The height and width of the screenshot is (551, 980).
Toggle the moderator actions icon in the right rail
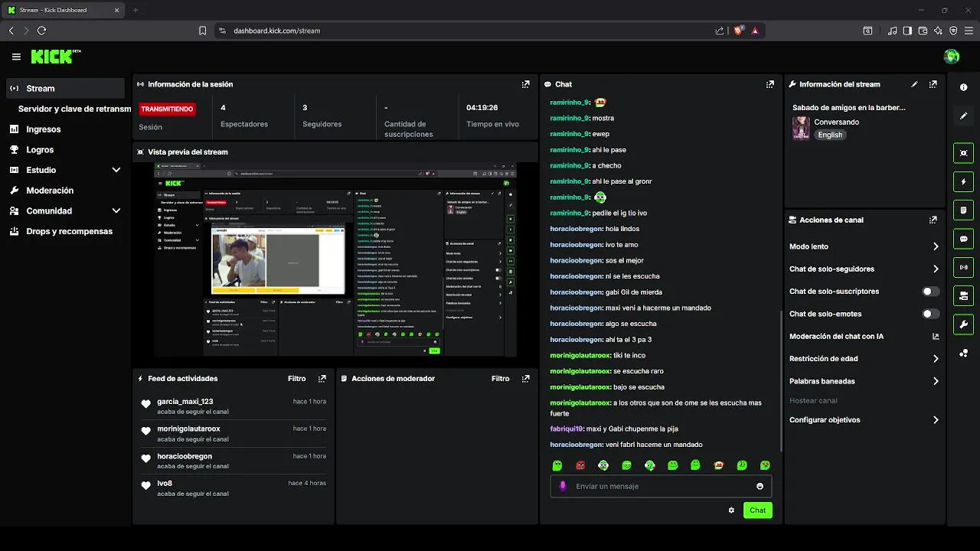pyautogui.click(x=963, y=295)
